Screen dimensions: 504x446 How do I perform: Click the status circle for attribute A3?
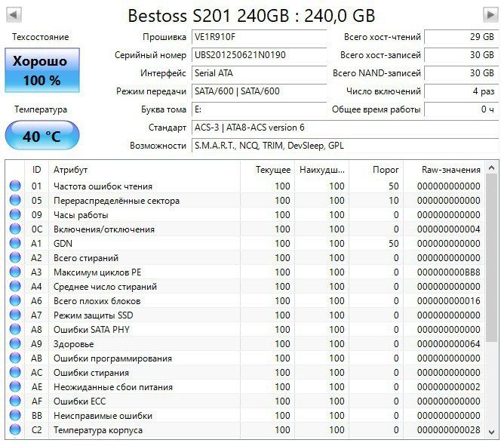tap(15, 272)
